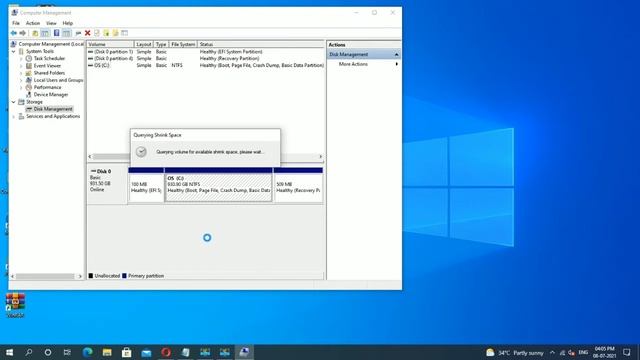Image resolution: width=640 pixels, height=360 pixels.
Task: Click the Properties sheet icon beside the red X
Action: click(x=97, y=33)
